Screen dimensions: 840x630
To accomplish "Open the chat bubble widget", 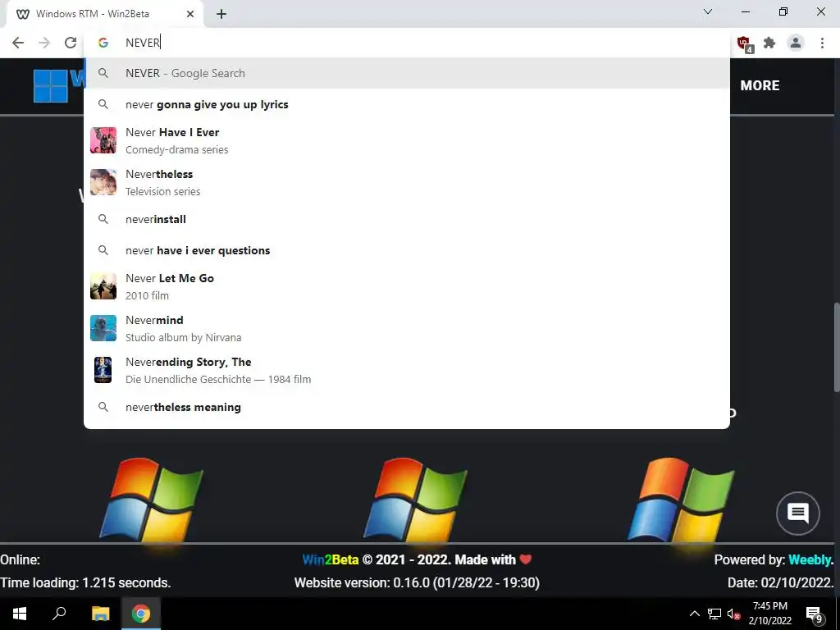I will pos(798,514).
